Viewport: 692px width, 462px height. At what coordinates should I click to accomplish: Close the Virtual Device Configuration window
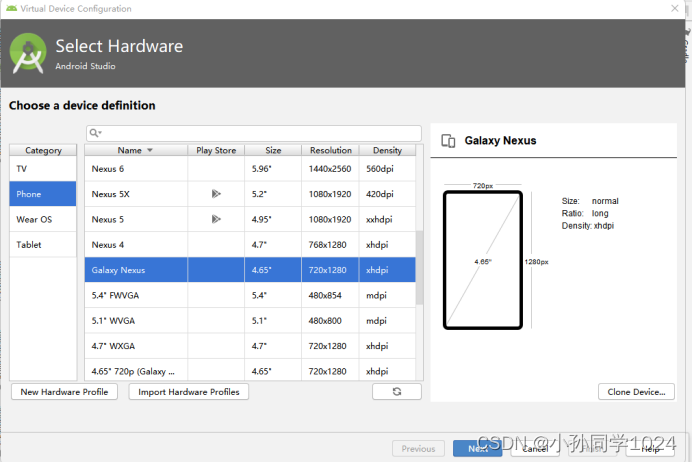[675, 8]
